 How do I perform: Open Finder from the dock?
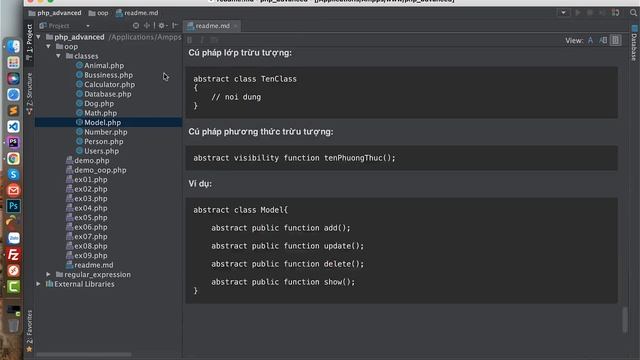click(13, 47)
